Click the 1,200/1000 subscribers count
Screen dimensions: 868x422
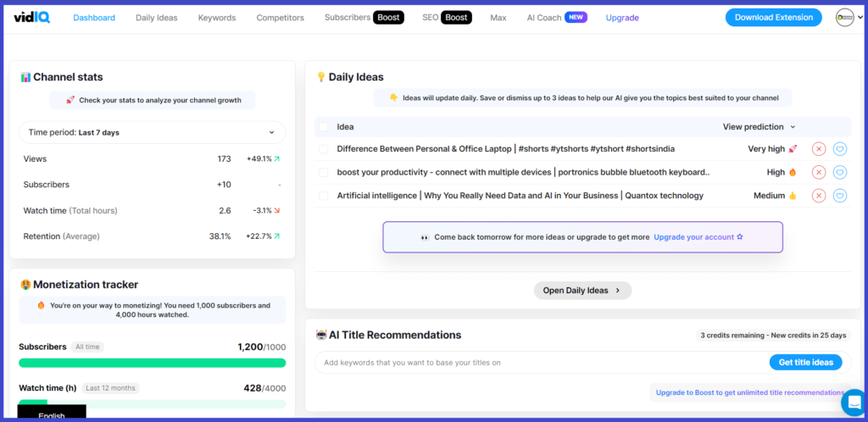pyautogui.click(x=262, y=347)
